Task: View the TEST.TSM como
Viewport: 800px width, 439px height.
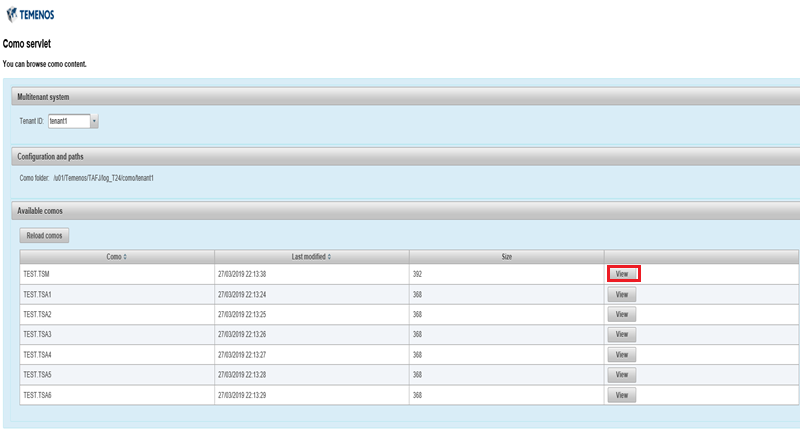Action: (x=622, y=274)
